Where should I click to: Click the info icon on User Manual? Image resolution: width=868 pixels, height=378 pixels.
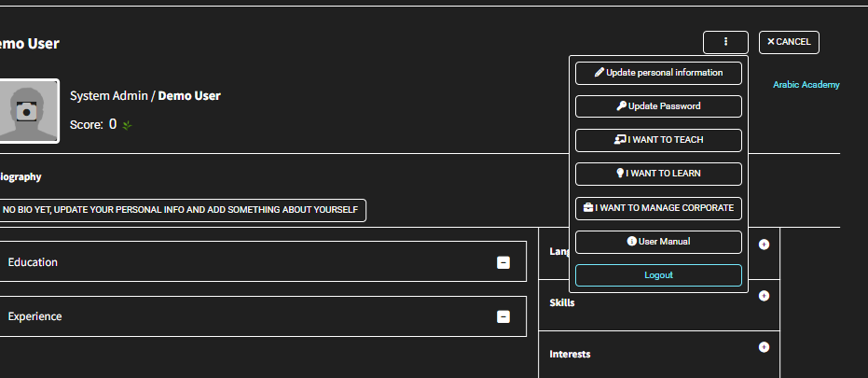(632, 242)
